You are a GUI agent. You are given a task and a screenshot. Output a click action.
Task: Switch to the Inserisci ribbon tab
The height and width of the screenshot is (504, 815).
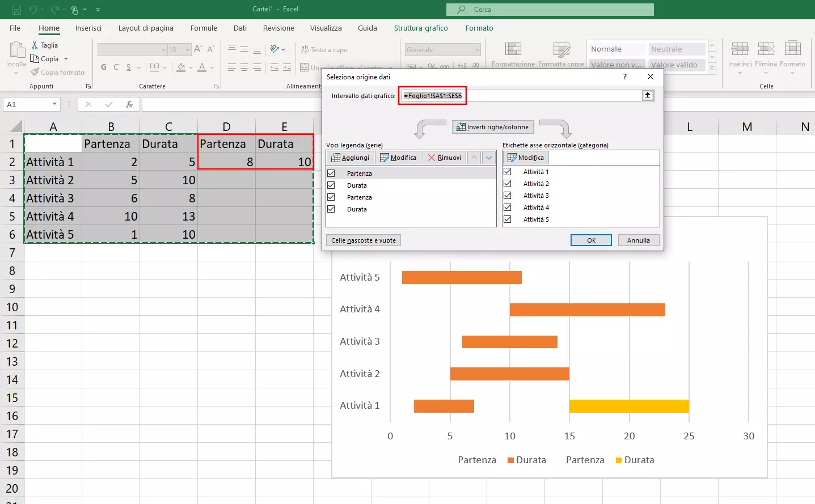click(88, 28)
